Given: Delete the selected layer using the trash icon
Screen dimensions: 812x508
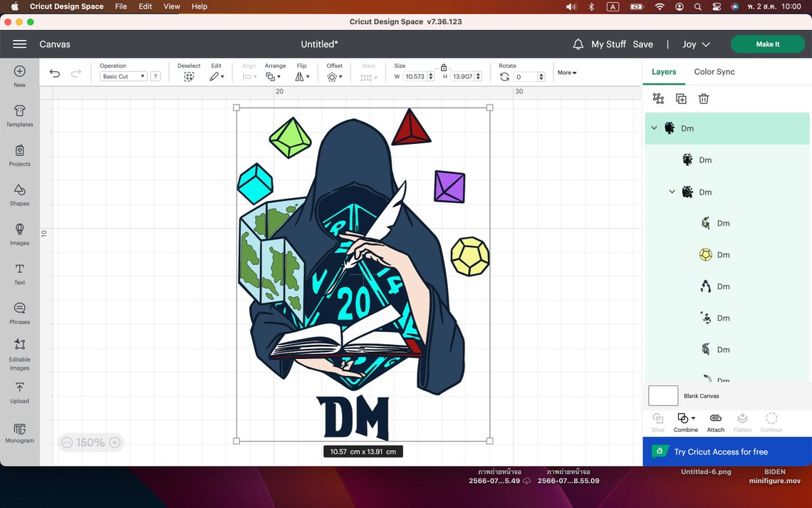Looking at the screenshot, I should click(x=704, y=98).
